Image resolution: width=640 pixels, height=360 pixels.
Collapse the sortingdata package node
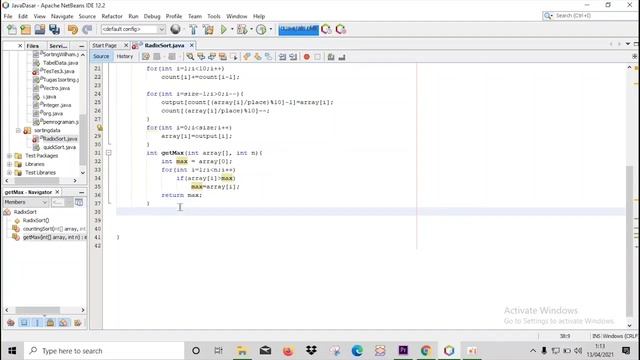(18, 131)
